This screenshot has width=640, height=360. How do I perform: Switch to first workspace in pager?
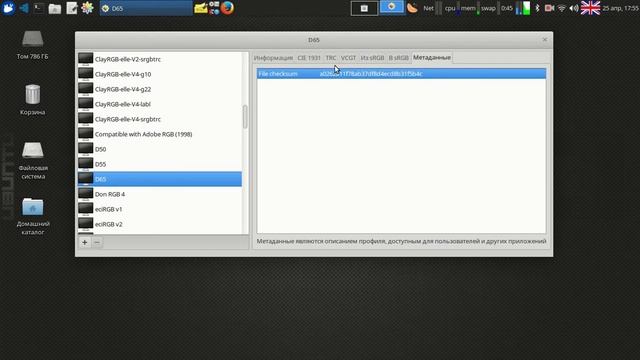(364, 8)
